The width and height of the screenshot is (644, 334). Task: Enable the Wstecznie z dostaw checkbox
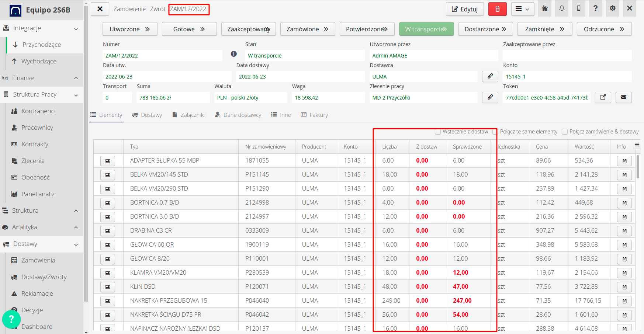click(438, 131)
